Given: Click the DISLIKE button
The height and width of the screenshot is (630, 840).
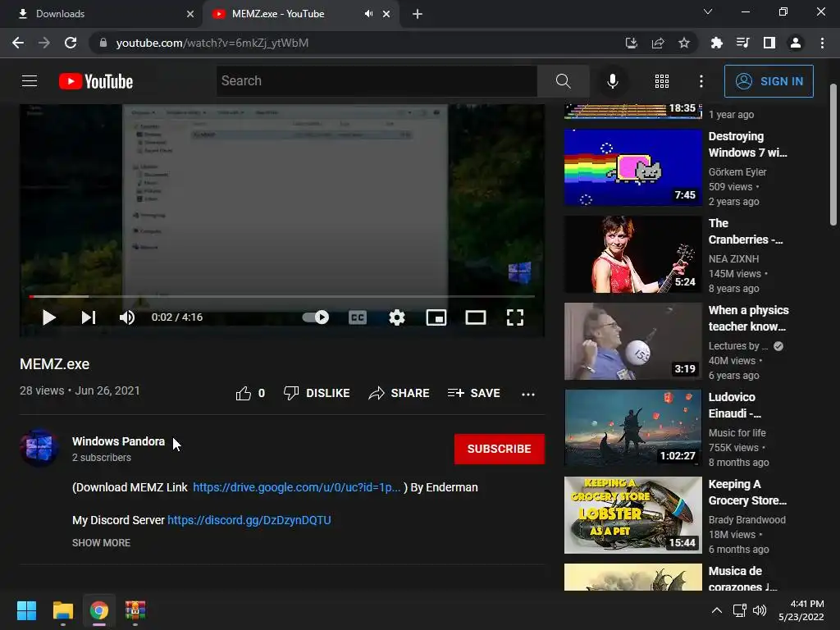Looking at the screenshot, I should click(x=317, y=393).
